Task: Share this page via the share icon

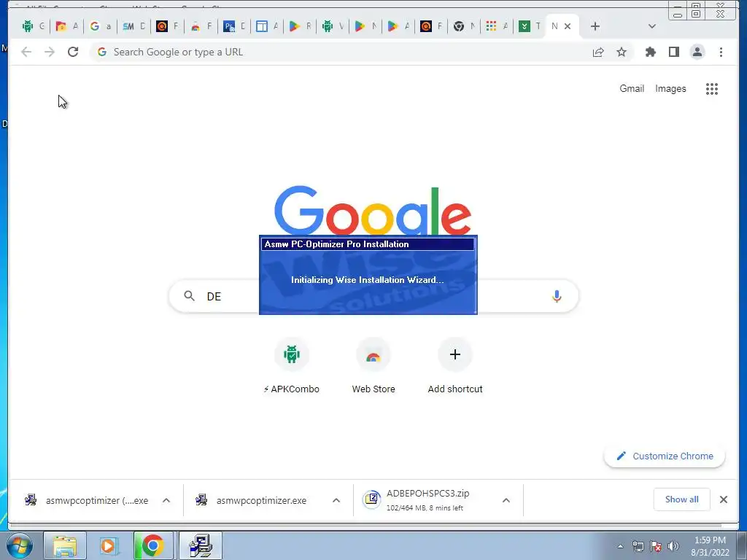Action: coord(598,52)
